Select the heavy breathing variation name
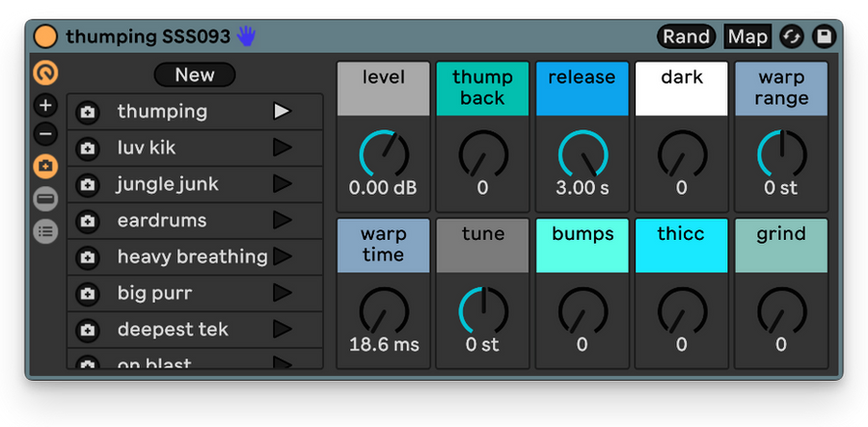This screenshot has width=868, height=427. [x=192, y=256]
